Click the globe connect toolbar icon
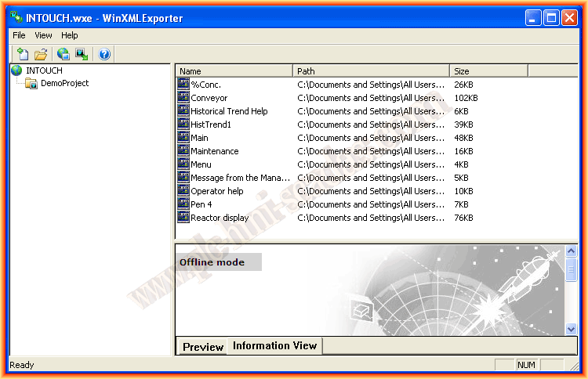 [x=64, y=54]
